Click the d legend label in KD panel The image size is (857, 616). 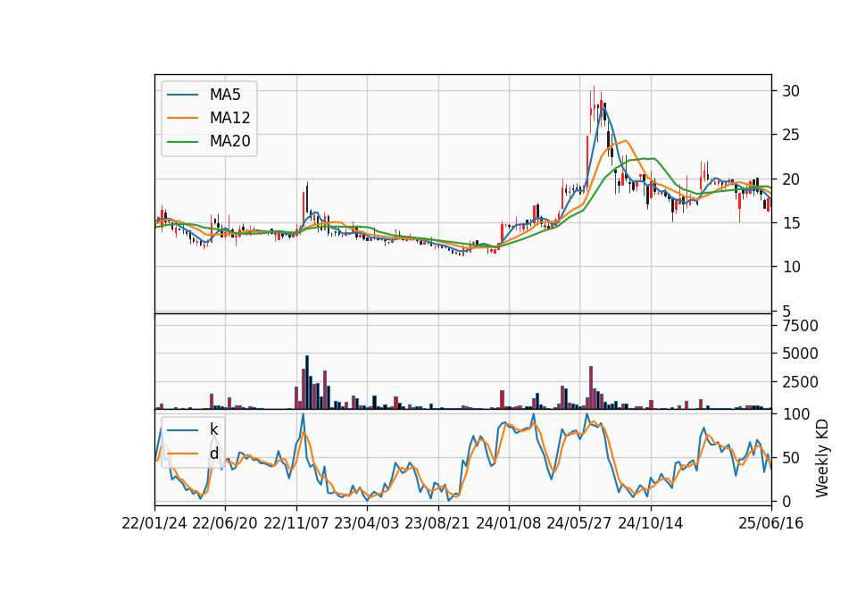coord(213,454)
